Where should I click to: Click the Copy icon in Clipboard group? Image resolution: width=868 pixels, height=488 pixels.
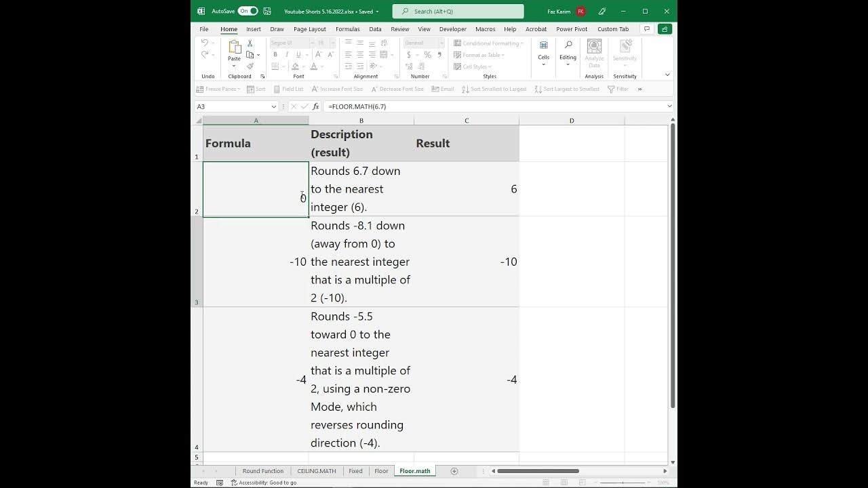click(250, 55)
